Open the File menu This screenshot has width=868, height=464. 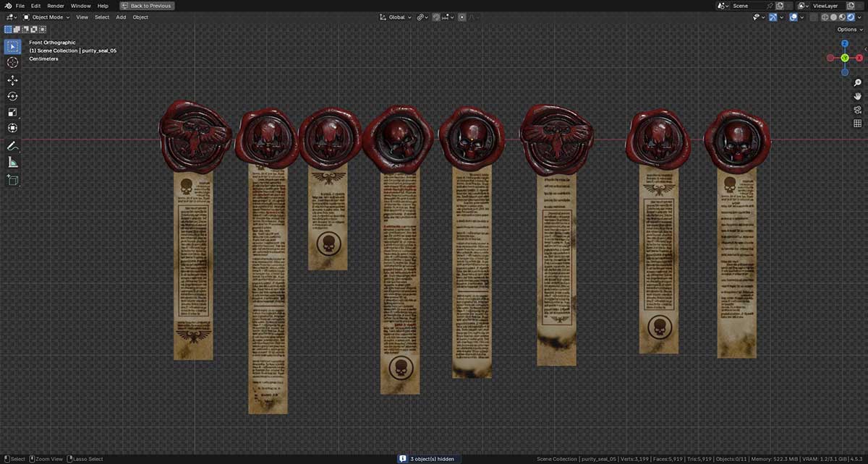point(20,6)
